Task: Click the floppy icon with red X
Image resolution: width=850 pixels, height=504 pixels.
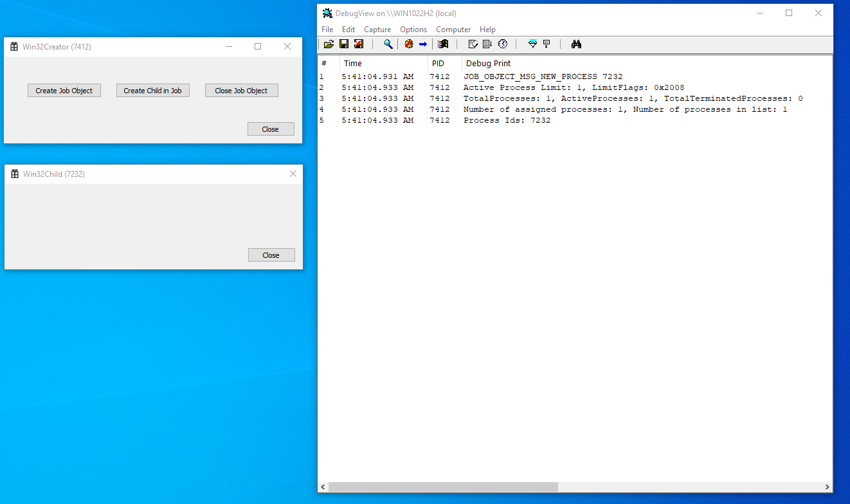Action: pyautogui.click(x=359, y=44)
